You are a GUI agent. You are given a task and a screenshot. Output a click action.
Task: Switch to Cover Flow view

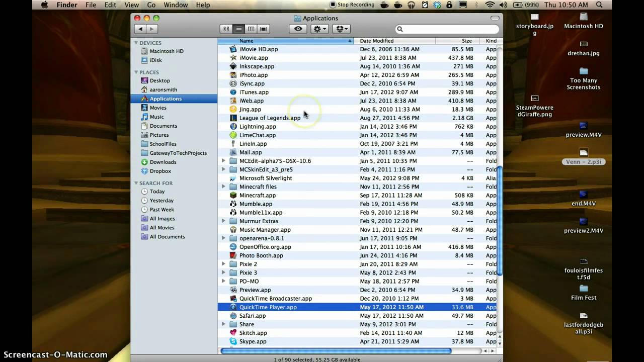264,29
